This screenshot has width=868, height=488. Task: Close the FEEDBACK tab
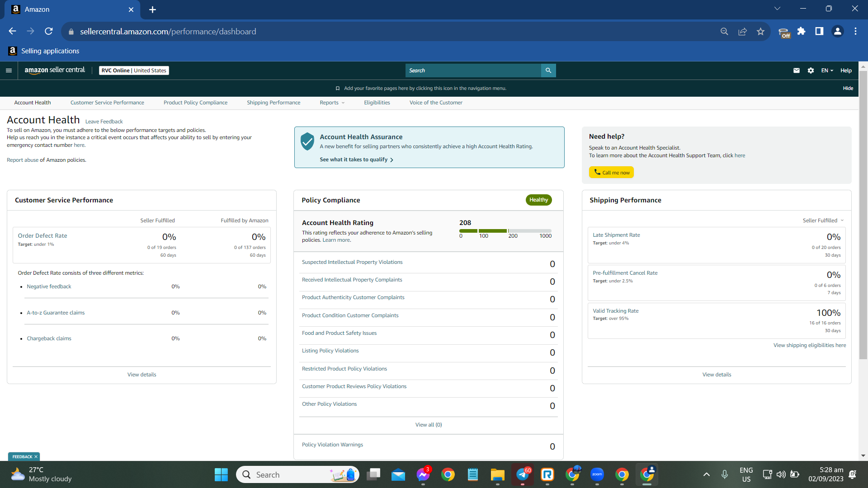[x=36, y=457]
